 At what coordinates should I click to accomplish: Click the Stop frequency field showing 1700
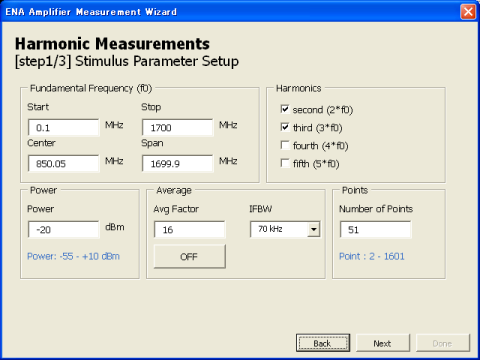pos(177,128)
